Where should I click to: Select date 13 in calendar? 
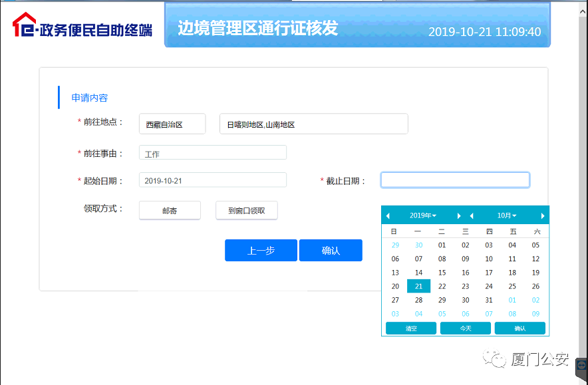(395, 273)
